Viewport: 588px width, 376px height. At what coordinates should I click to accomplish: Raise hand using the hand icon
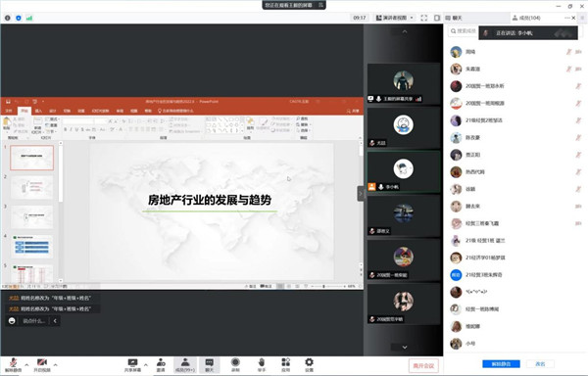tap(262, 365)
